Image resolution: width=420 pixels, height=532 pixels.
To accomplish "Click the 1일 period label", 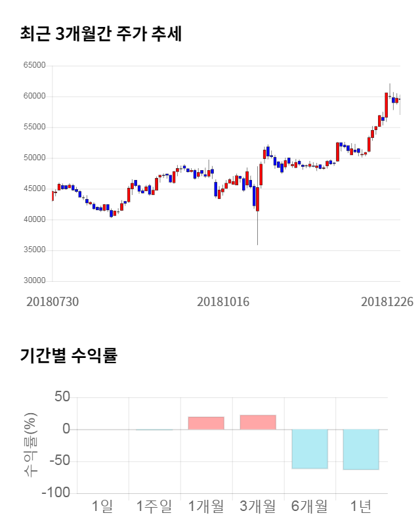I will (x=103, y=506).
